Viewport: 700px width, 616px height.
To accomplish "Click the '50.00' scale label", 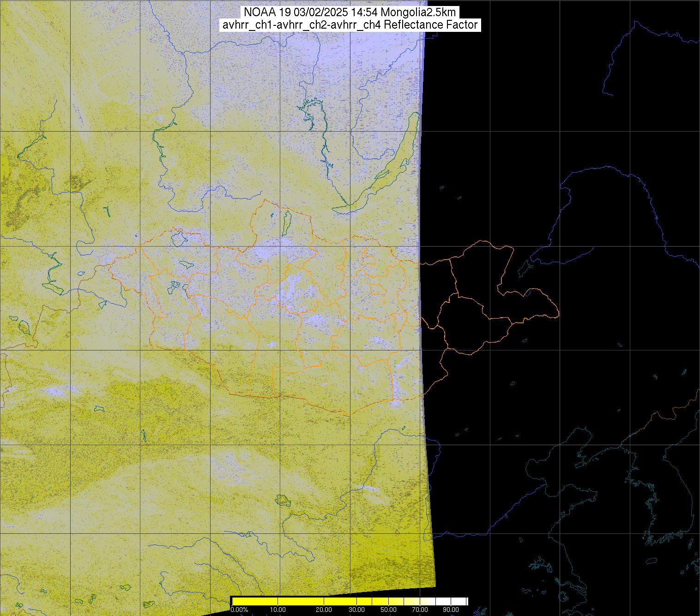I will tap(389, 610).
